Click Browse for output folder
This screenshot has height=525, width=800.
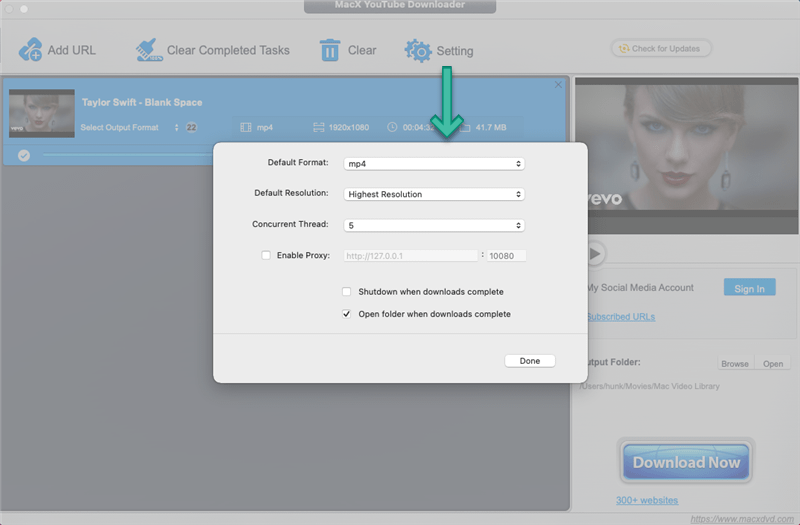point(735,364)
